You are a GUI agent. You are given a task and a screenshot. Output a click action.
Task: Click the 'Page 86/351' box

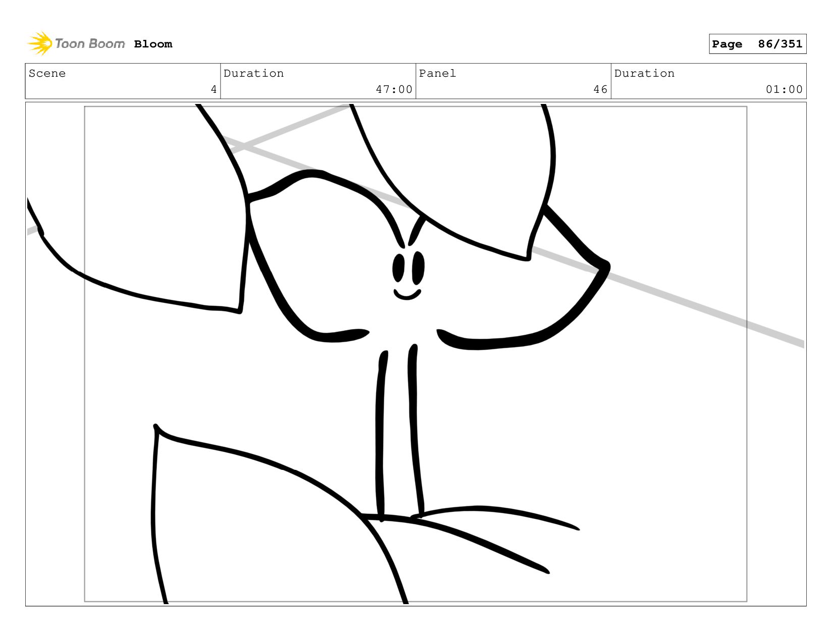tap(757, 44)
